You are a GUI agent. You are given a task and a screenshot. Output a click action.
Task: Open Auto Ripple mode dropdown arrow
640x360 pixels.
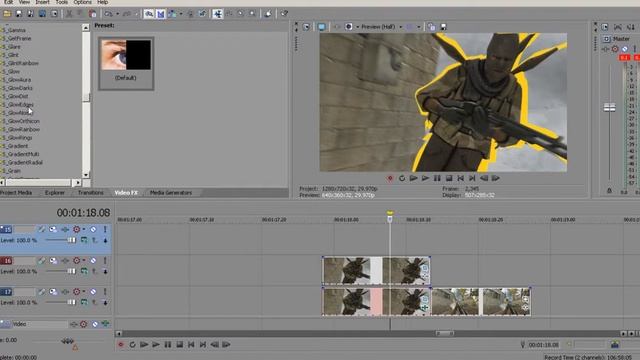coord(181,14)
